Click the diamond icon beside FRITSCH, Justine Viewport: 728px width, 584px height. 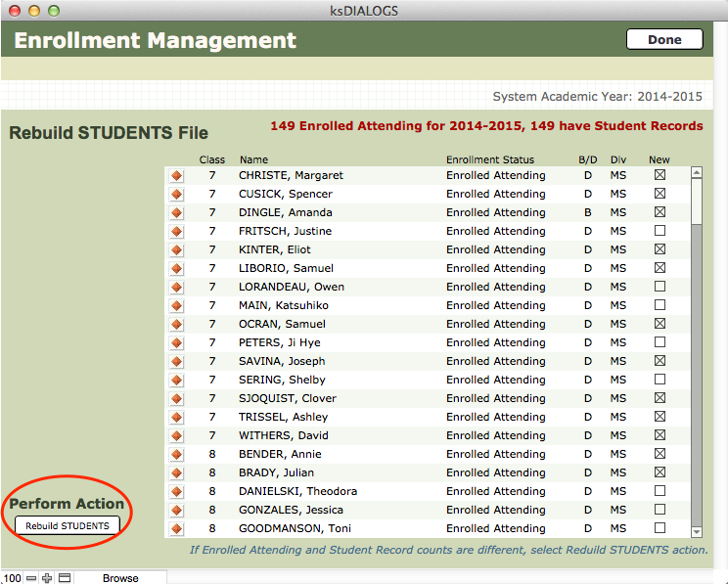[x=176, y=232]
